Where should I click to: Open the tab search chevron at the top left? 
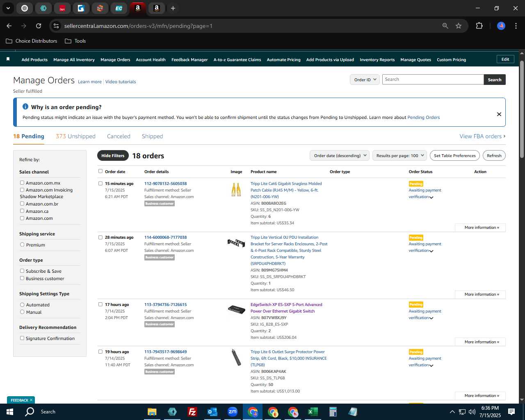[x=8, y=8]
